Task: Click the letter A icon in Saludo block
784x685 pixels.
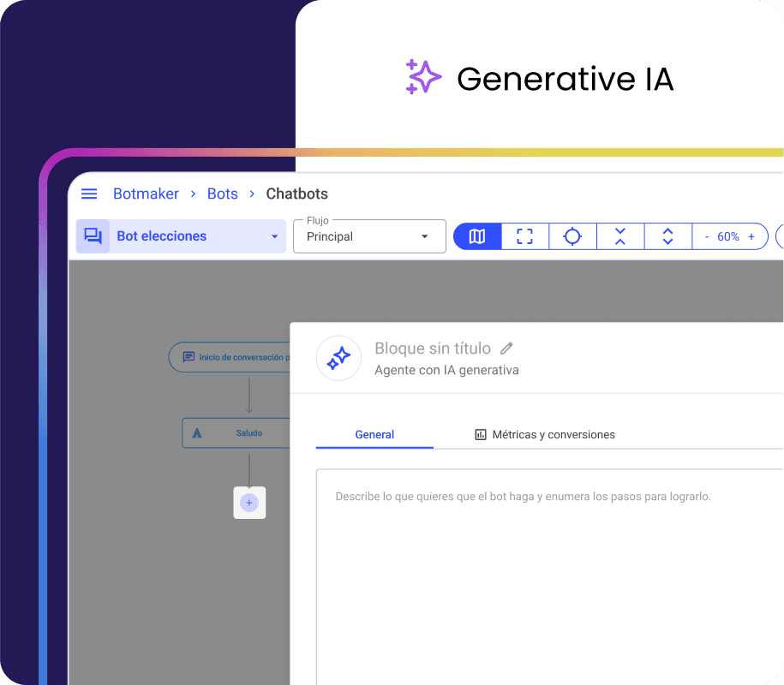Action: point(197,433)
